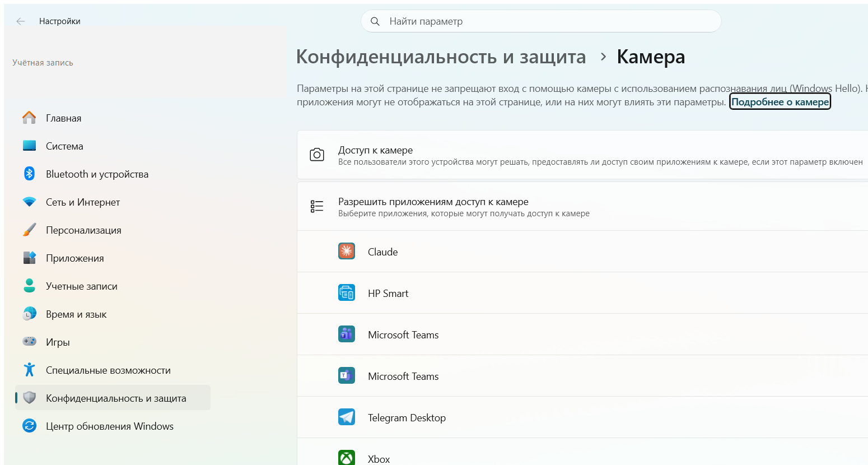Screen dimensions: 868x465
Task: Open the Подробнее о камере link
Action: tap(780, 102)
